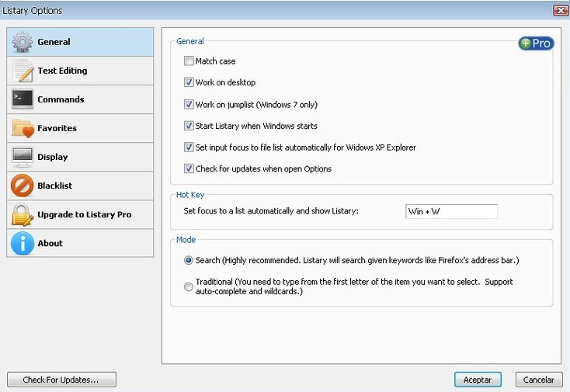This screenshot has height=392, width=570.
Task: Enable the Match case checkbox
Action: coord(189,61)
